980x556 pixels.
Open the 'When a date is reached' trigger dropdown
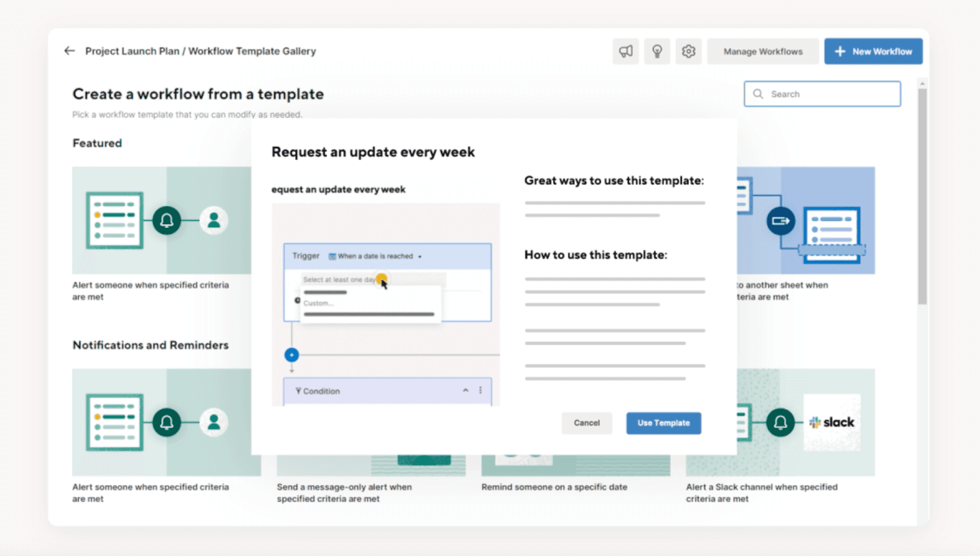375,256
